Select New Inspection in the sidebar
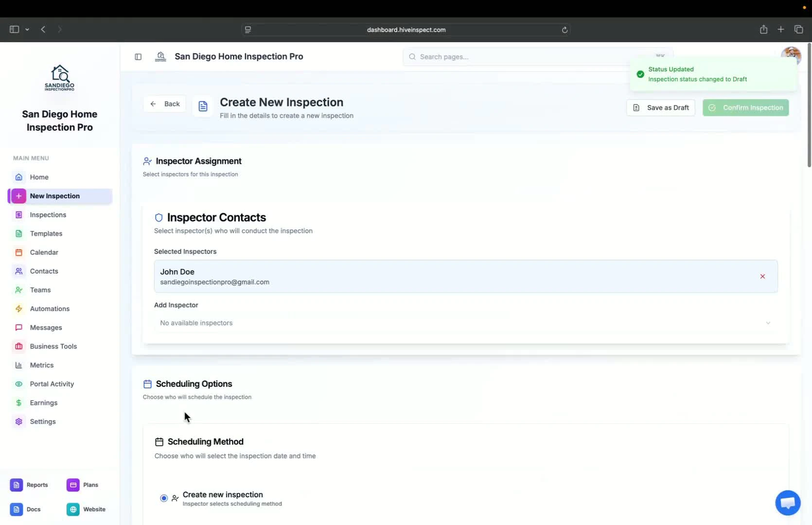 pos(60,196)
